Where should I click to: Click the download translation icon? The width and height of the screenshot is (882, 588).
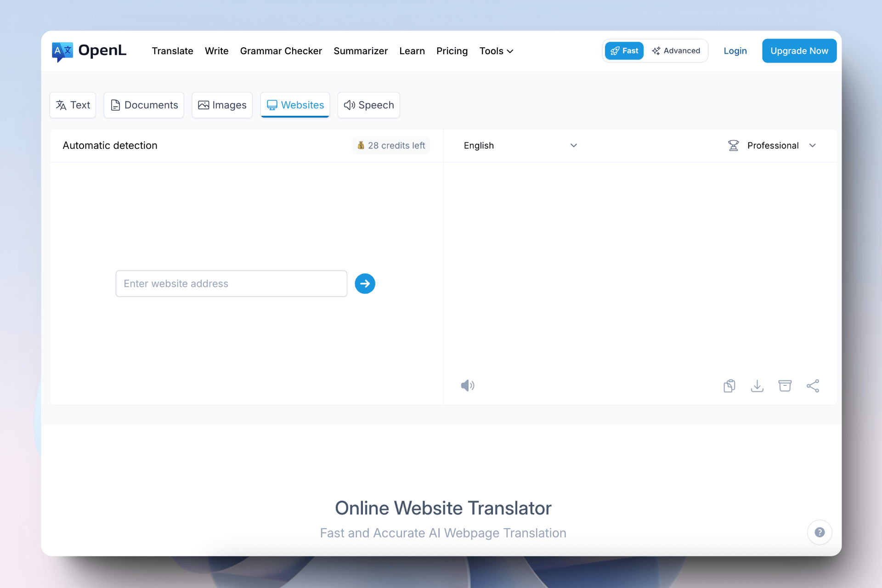point(757,386)
